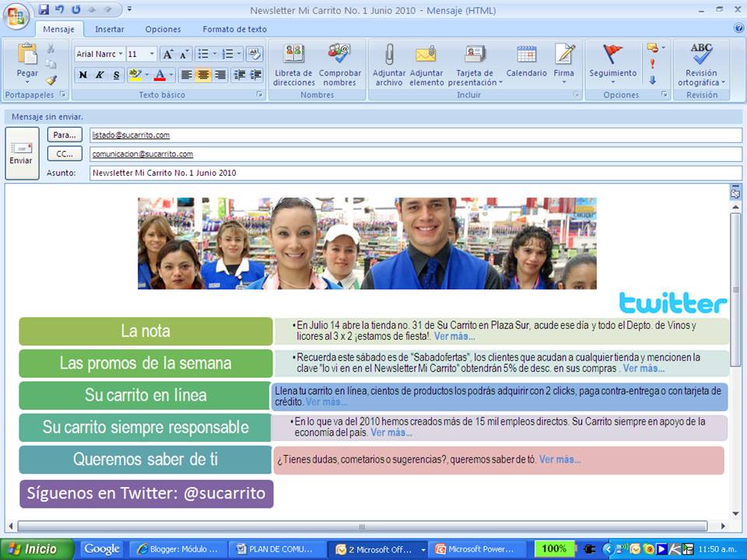Click the Para field with listado@sucarrito.com
This screenshot has height=560, width=747.
click(416, 135)
